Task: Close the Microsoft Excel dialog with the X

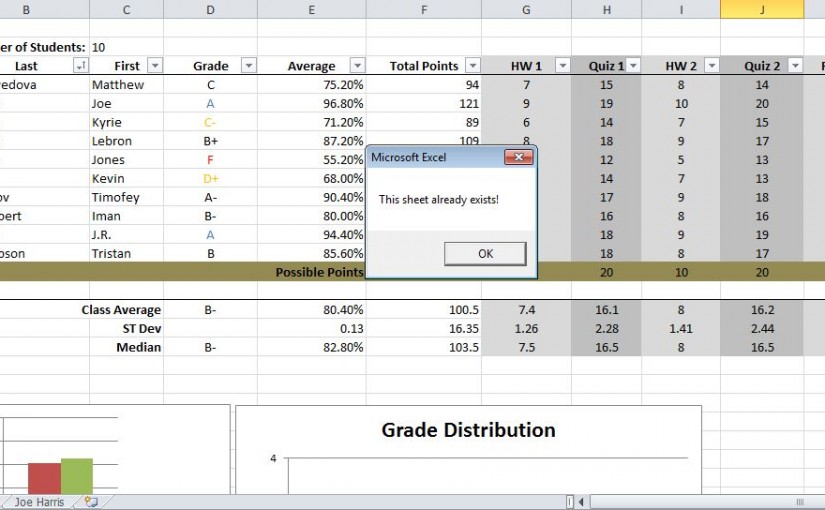Action: (517, 157)
